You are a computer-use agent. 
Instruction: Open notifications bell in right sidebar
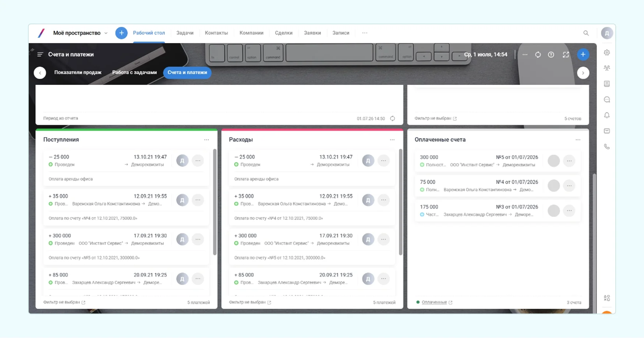[607, 115]
